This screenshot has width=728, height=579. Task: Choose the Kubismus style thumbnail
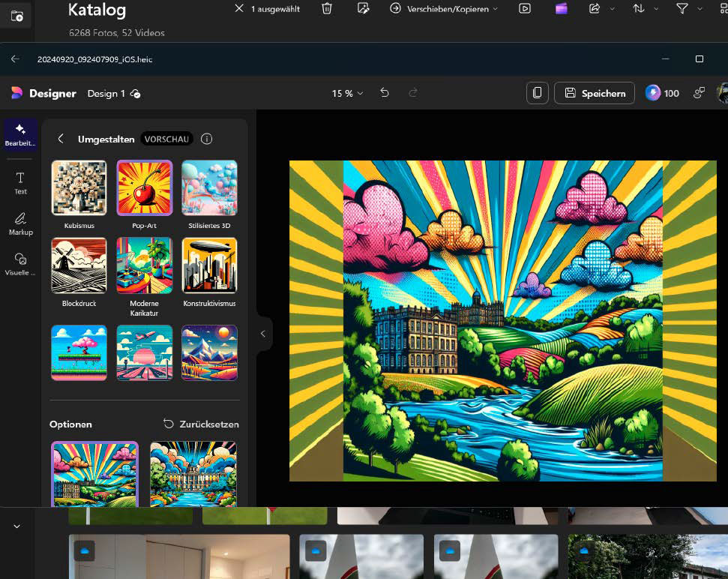pyautogui.click(x=79, y=188)
